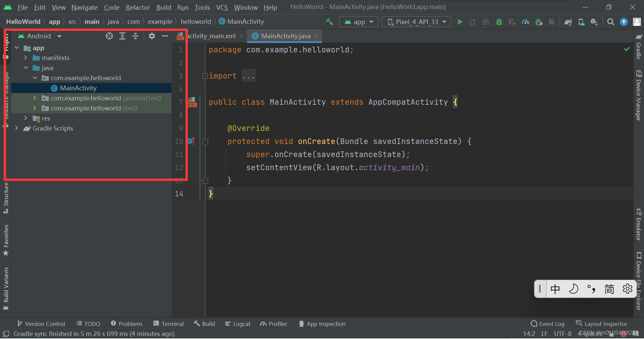Open the Problems tool window

127,324
